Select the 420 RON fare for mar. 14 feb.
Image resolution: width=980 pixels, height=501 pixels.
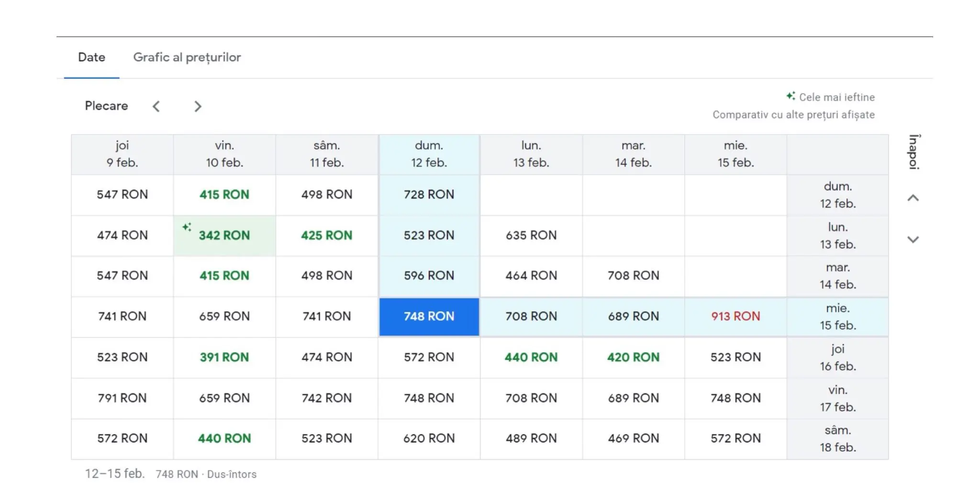tap(633, 357)
